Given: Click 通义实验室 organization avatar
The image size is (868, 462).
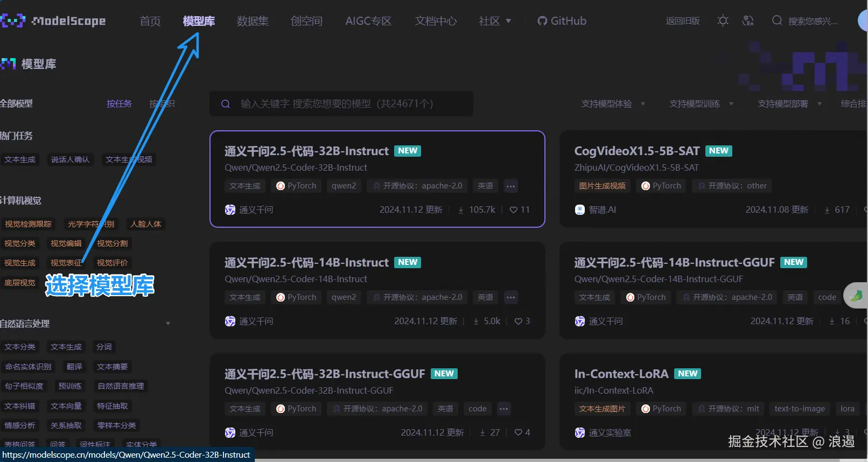Looking at the screenshot, I should point(579,432).
